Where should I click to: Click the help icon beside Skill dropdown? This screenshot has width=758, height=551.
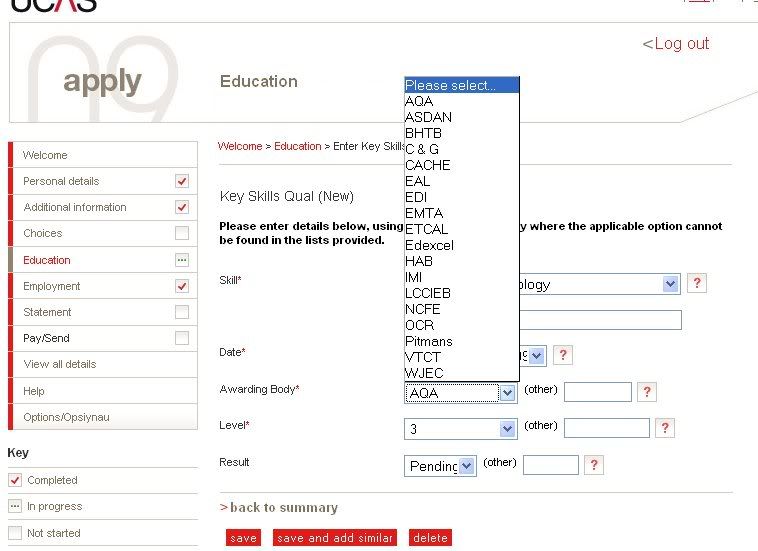coord(697,284)
